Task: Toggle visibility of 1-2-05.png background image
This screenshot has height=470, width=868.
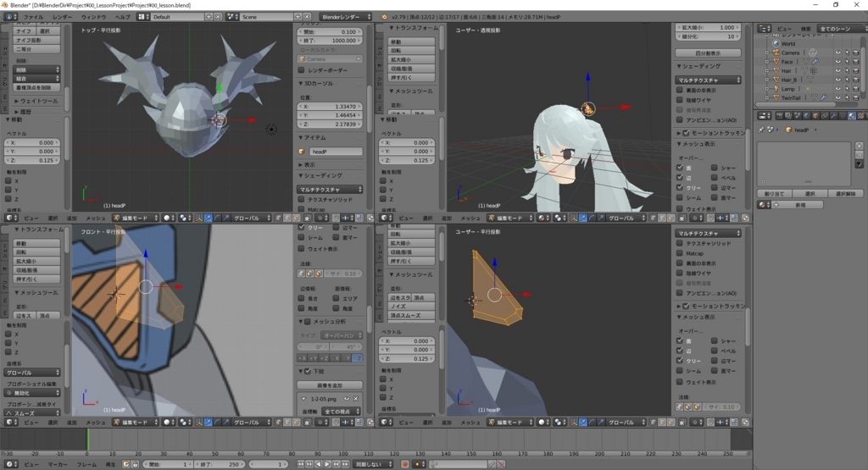Action: (x=347, y=399)
